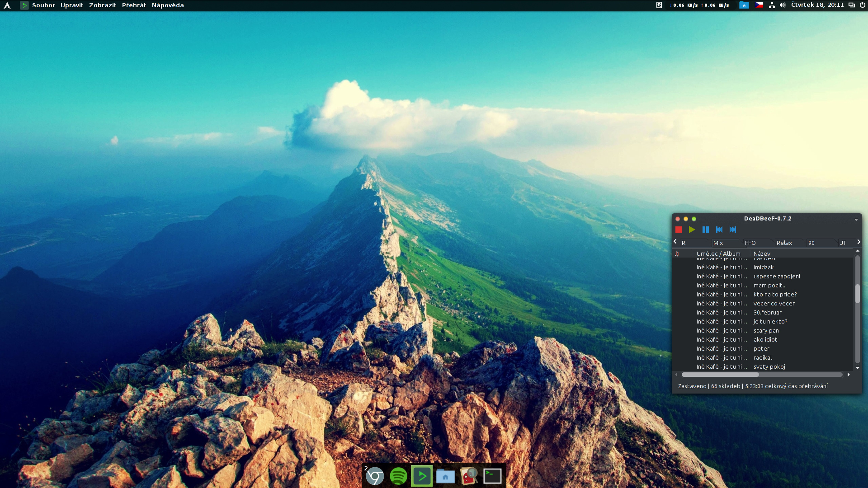Skip to previous track button
This screenshot has height=488, width=868.
719,230
